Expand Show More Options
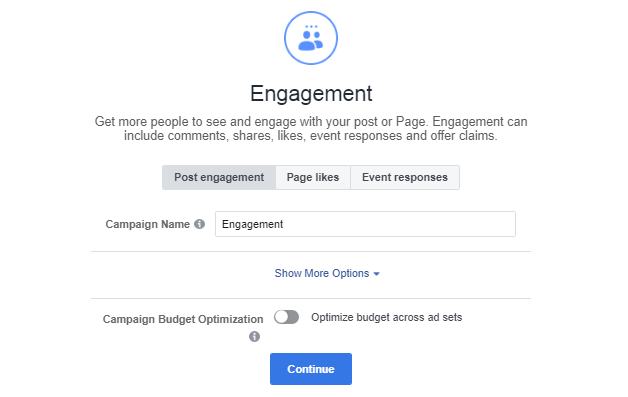The height and width of the screenshot is (397, 628). point(327,274)
